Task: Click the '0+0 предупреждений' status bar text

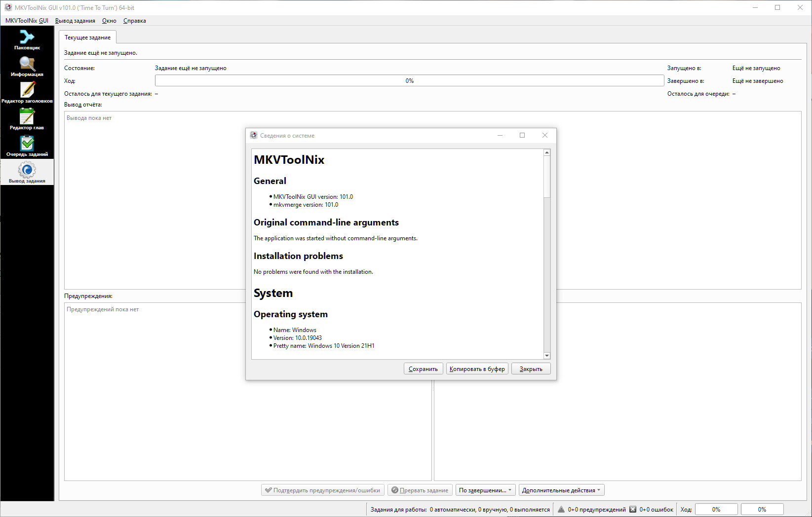Action: 597,510
